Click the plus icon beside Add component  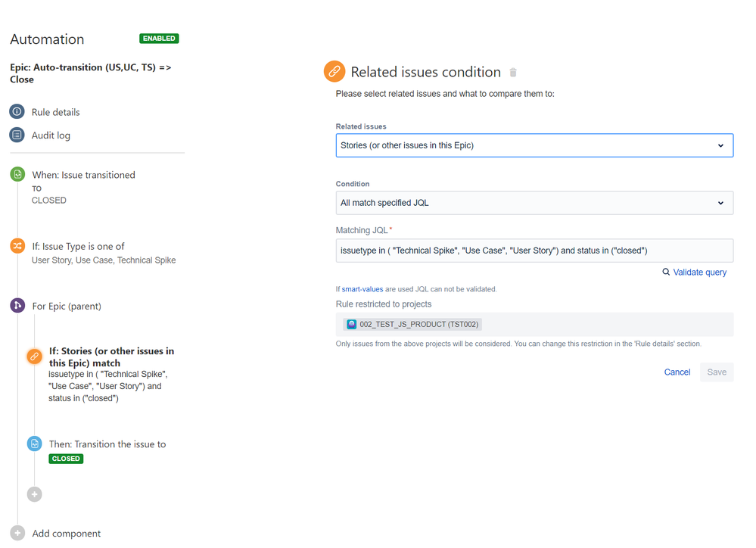pyautogui.click(x=18, y=533)
